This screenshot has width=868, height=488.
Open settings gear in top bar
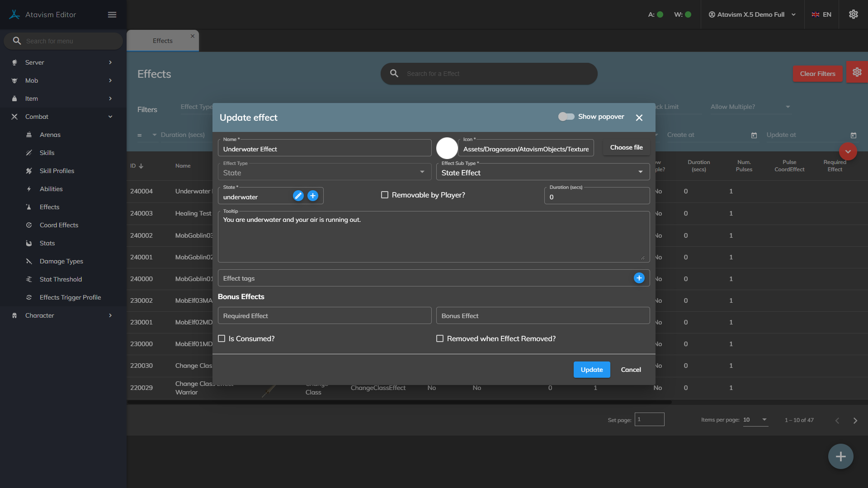853,14
